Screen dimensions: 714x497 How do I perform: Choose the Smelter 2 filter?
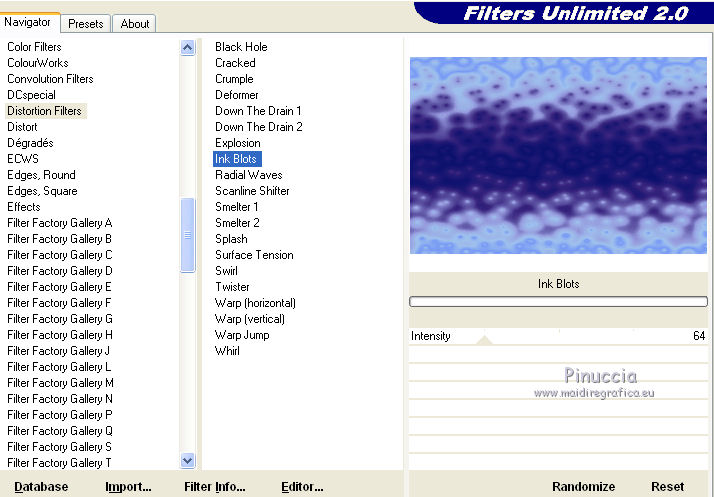(x=237, y=223)
